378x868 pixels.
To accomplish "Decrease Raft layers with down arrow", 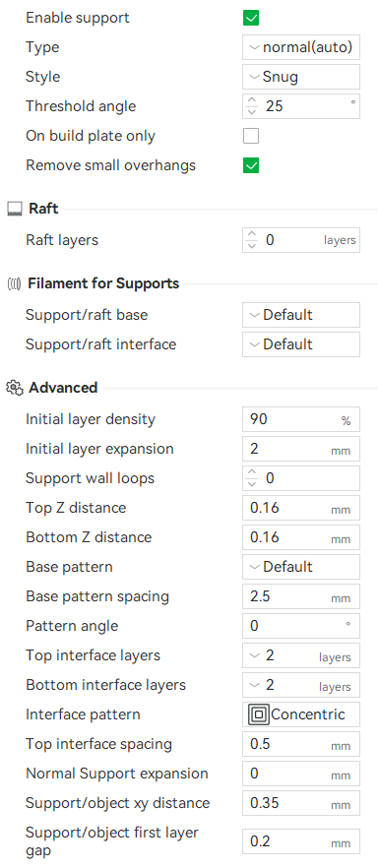I will (x=252, y=245).
